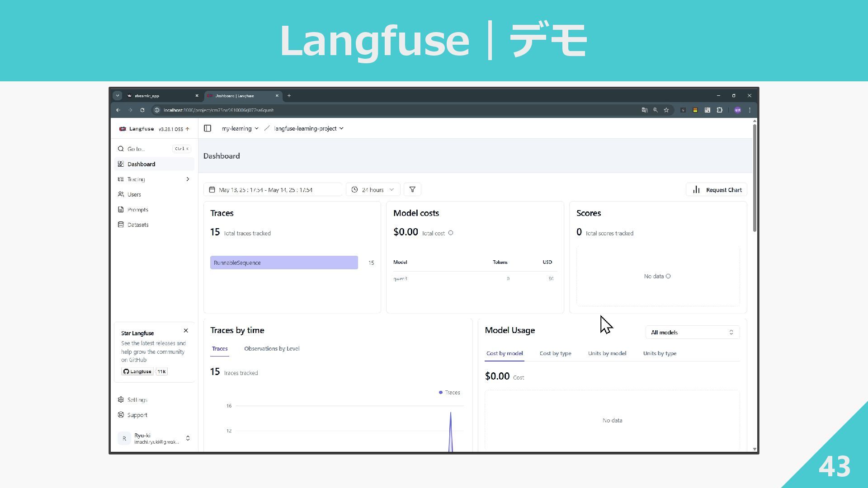The width and height of the screenshot is (868, 488).
Task: Click the page scrollbar down arrow
Action: click(x=755, y=449)
